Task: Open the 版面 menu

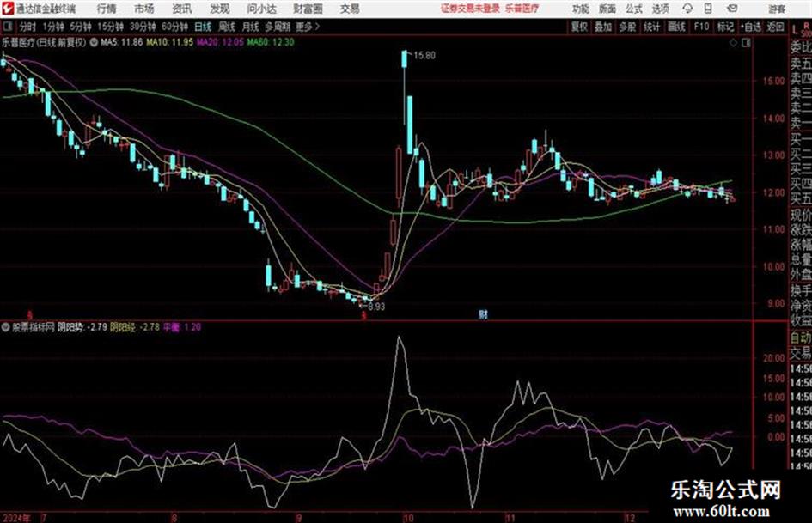Action: 607,9
